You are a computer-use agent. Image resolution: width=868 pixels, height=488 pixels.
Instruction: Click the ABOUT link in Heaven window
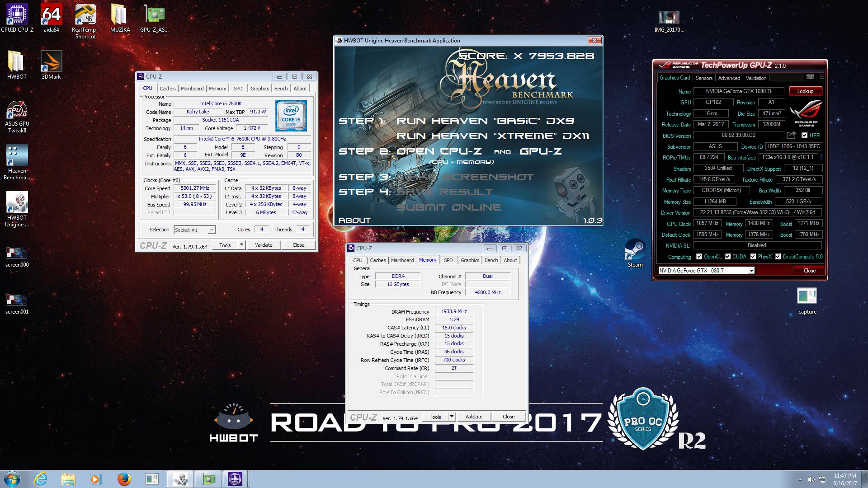pos(354,221)
